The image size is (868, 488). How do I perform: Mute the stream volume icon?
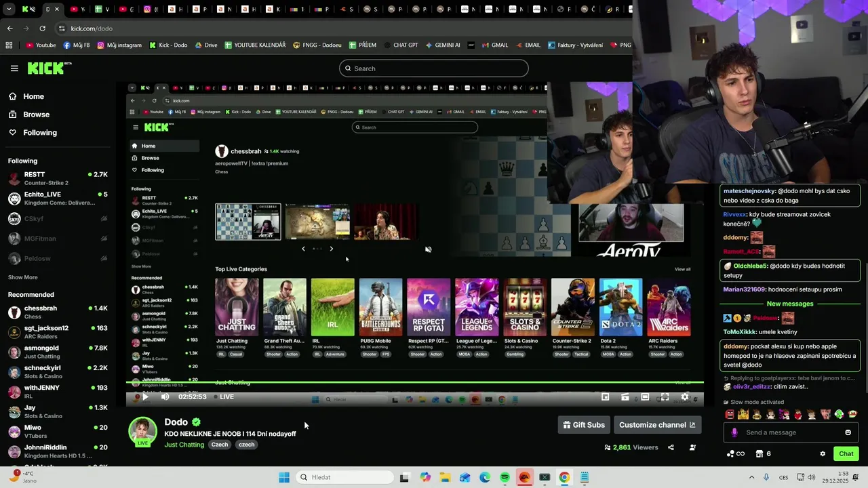165,397
